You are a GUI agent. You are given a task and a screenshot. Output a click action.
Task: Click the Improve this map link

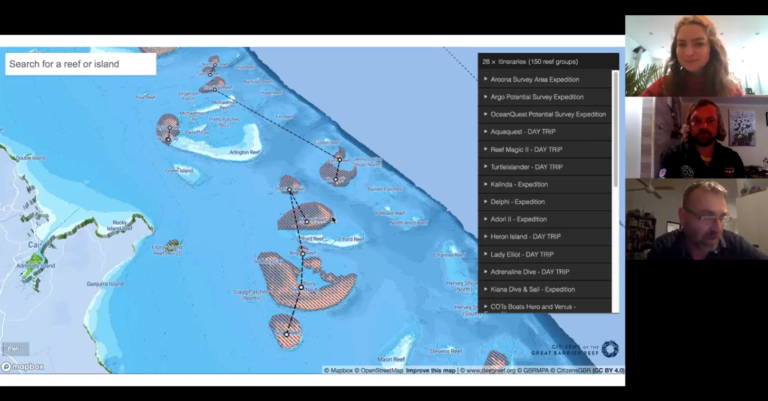[x=431, y=371]
